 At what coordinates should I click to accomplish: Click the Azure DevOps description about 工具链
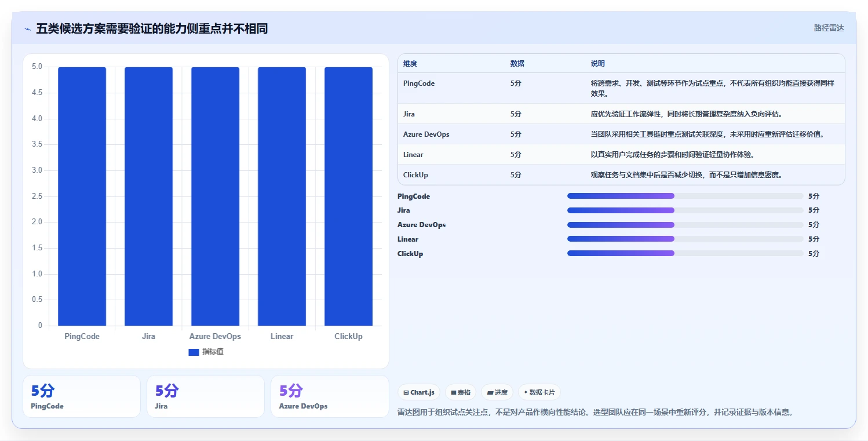[x=707, y=134]
